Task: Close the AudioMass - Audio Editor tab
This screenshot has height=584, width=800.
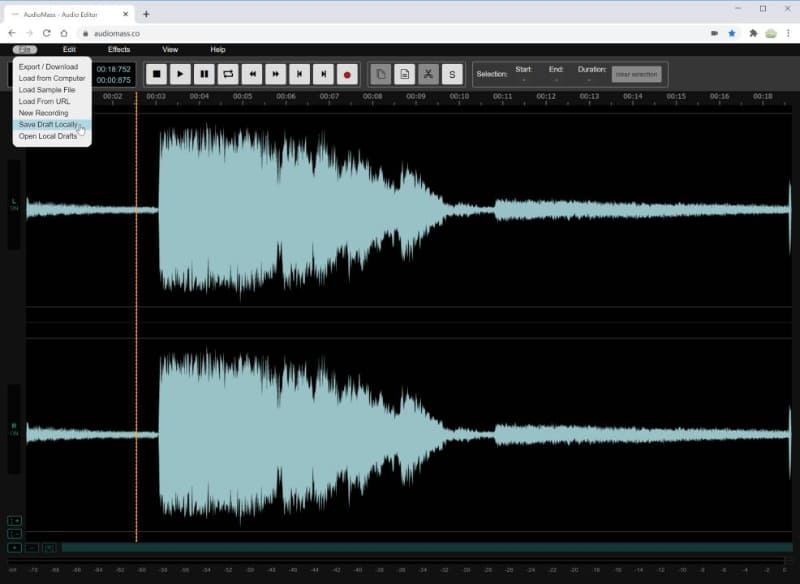Action: [126, 14]
